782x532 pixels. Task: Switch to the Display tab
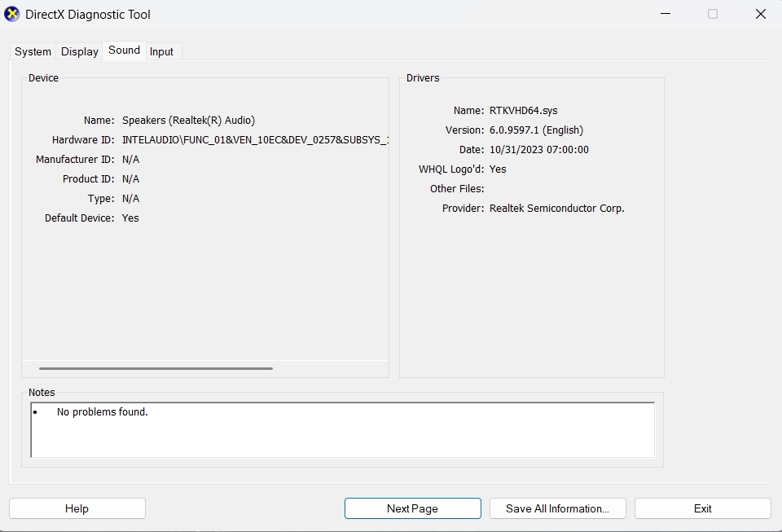(78, 51)
